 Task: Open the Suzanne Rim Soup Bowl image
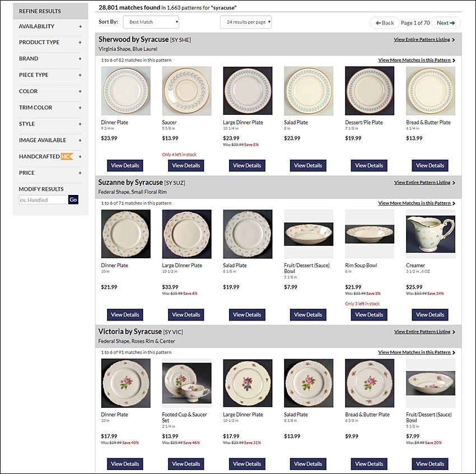tap(370, 234)
